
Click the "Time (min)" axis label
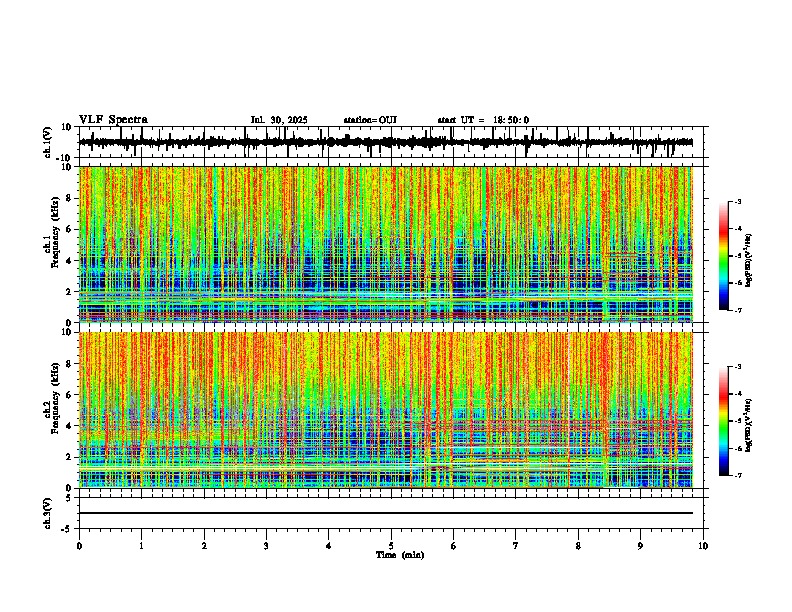pos(400,555)
